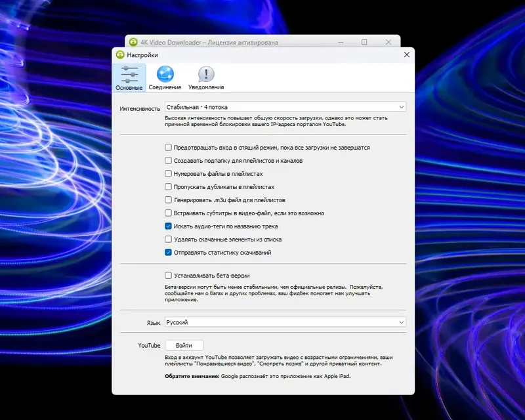Screen dimensions: 525x420
Task: Open the Соединение globe icon
Action: [x=165, y=75]
